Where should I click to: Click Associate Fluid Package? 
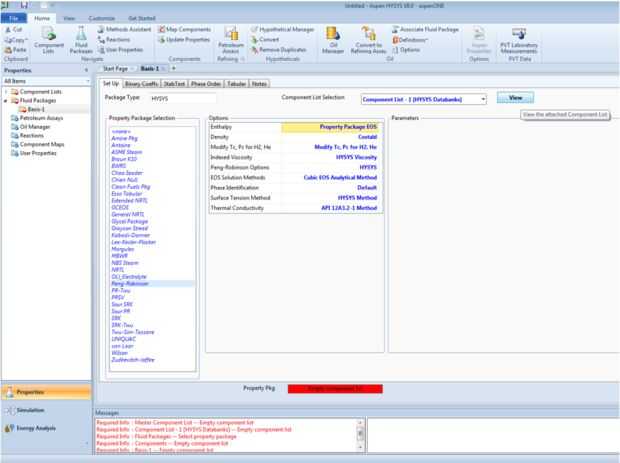pyautogui.click(x=425, y=30)
